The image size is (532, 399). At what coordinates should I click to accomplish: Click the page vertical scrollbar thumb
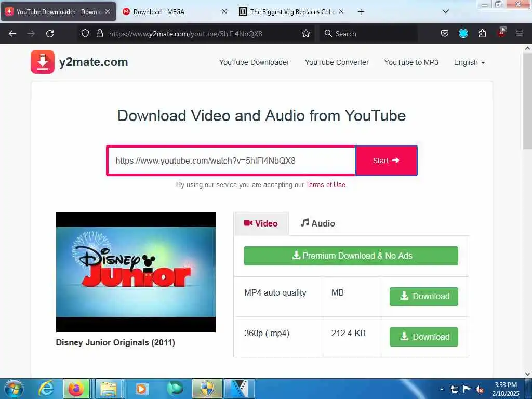[x=527, y=101]
